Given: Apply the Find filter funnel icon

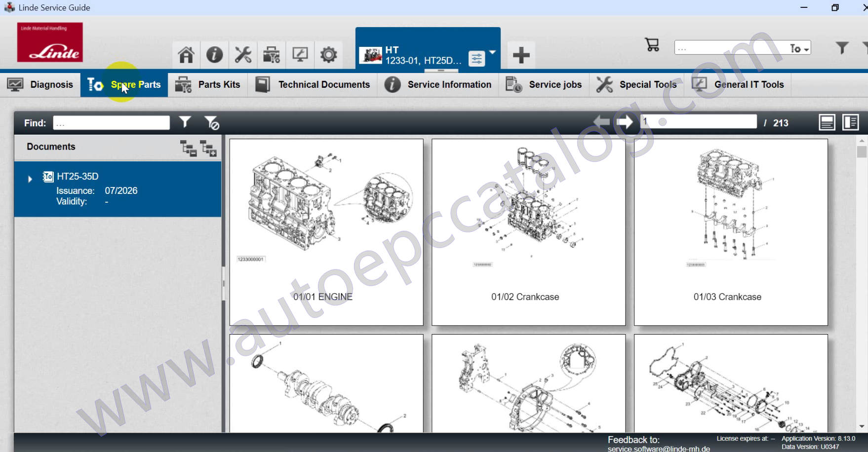Looking at the screenshot, I should pyautogui.click(x=185, y=122).
